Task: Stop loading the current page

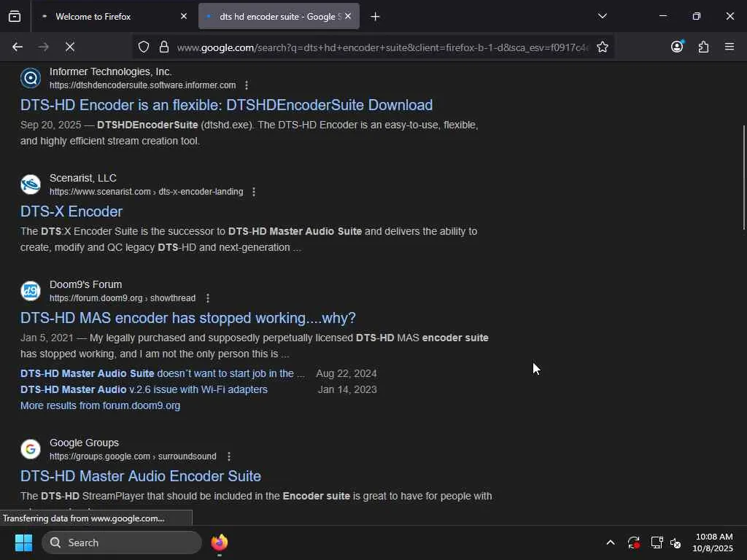Action: coord(69,47)
